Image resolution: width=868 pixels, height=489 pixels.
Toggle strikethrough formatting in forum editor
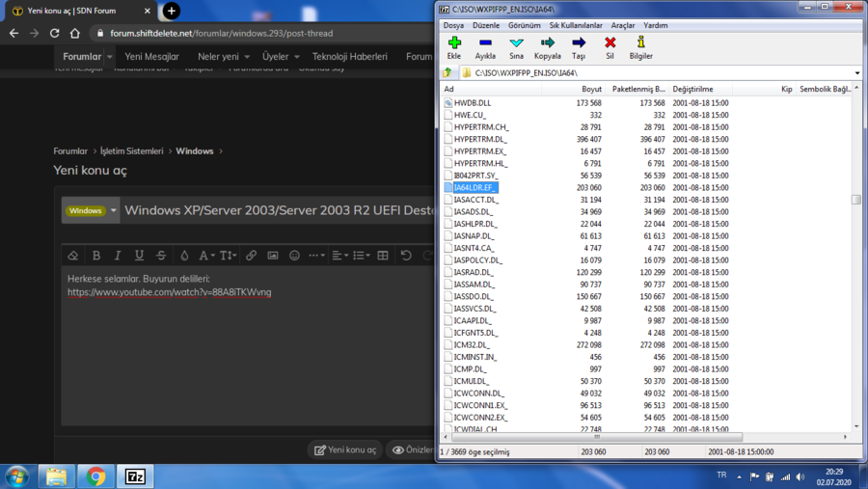(x=160, y=256)
